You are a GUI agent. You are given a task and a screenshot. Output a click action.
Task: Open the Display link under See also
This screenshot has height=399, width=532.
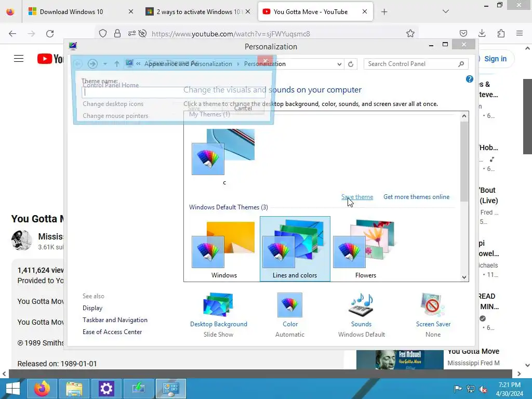92,308
